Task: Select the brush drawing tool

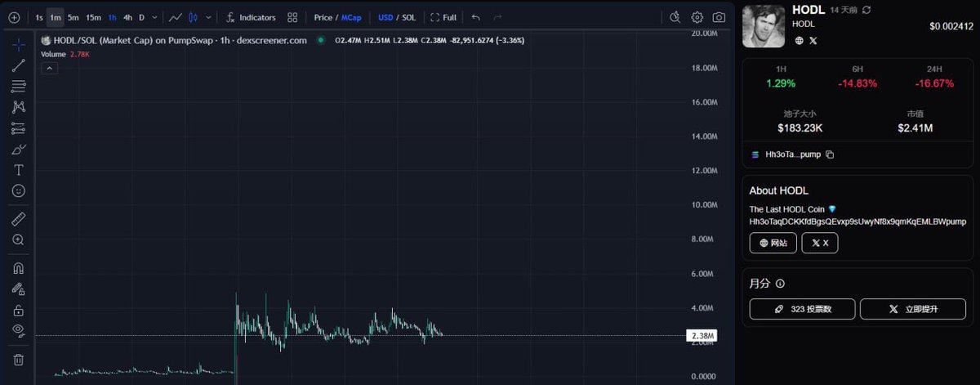Action: [x=18, y=150]
